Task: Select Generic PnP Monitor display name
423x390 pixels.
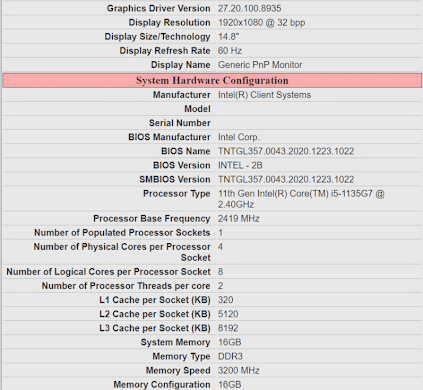Action: click(260, 65)
